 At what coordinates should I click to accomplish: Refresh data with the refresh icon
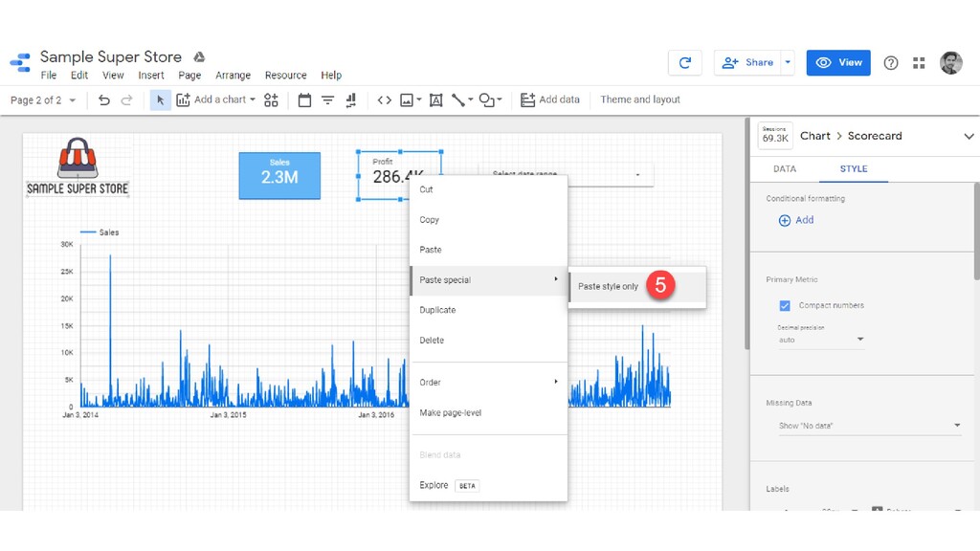685,62
